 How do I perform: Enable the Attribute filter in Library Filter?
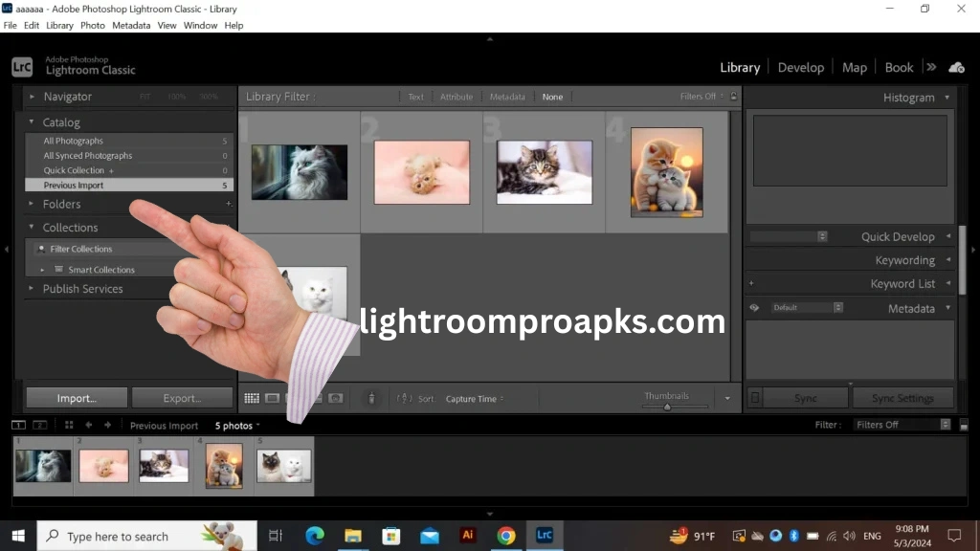click(x=457, y=96)
